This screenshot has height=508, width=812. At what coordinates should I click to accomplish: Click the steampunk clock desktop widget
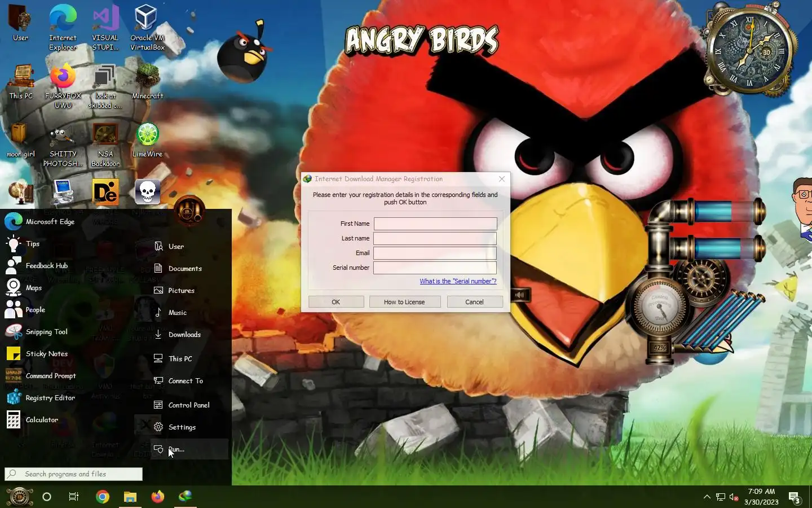tap(749, 50)
